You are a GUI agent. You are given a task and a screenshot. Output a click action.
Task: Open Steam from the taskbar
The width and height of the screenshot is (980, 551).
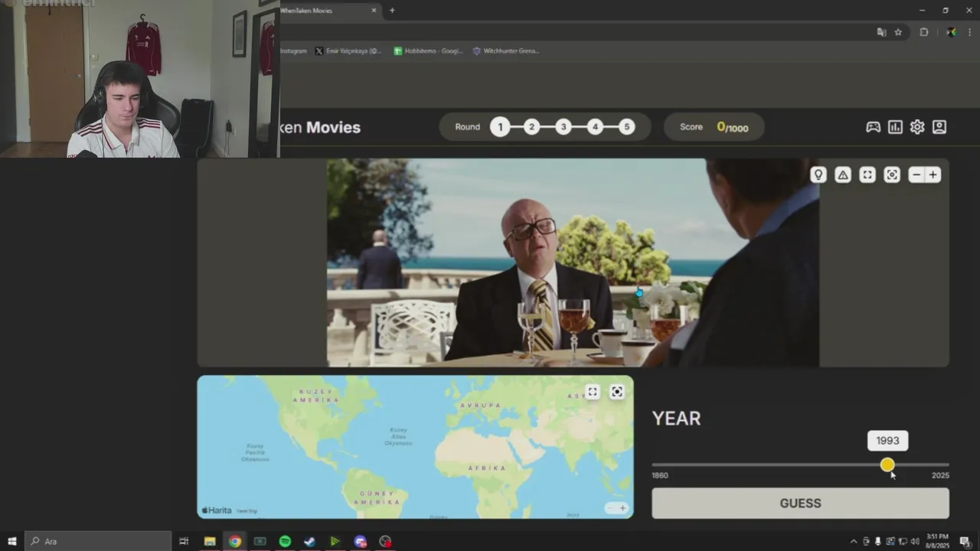pyautogui.click(x=309, y=541)
